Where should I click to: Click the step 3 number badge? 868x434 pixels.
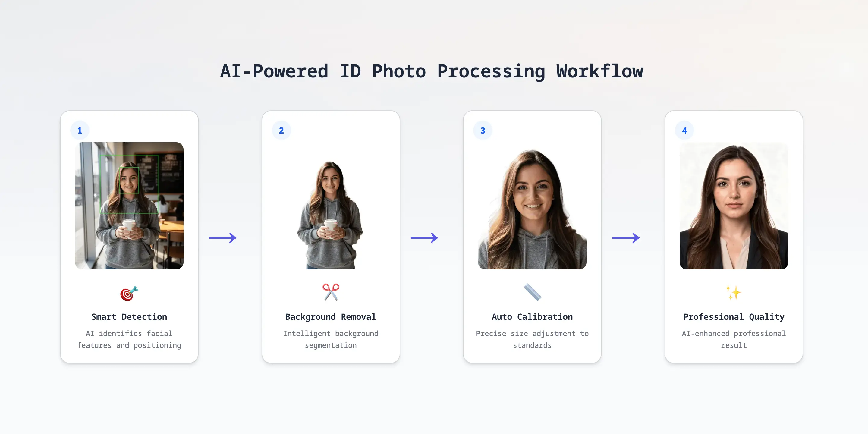click(x=483, y=131)
